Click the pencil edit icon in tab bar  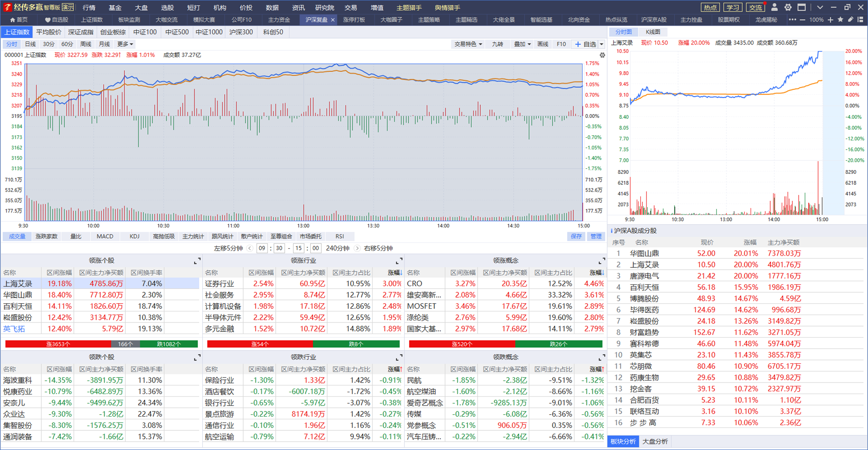coord(851,20)
